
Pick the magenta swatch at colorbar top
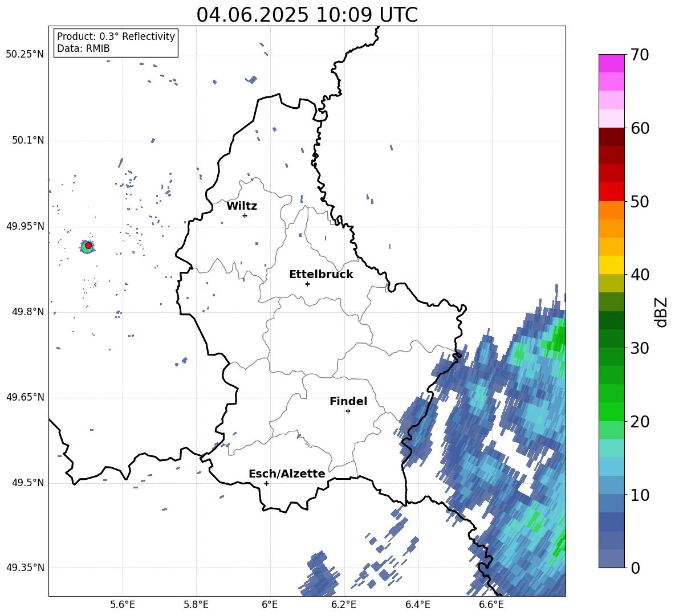612,63
